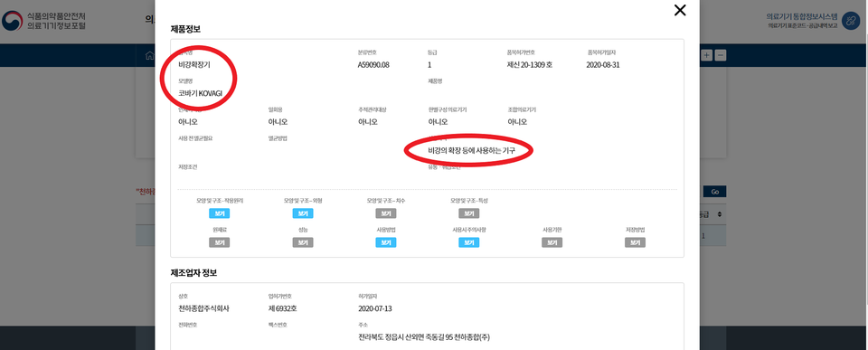Click the home icon in navigation bar
The width and height of the screenshot is (868, 350).
(149, 55)
